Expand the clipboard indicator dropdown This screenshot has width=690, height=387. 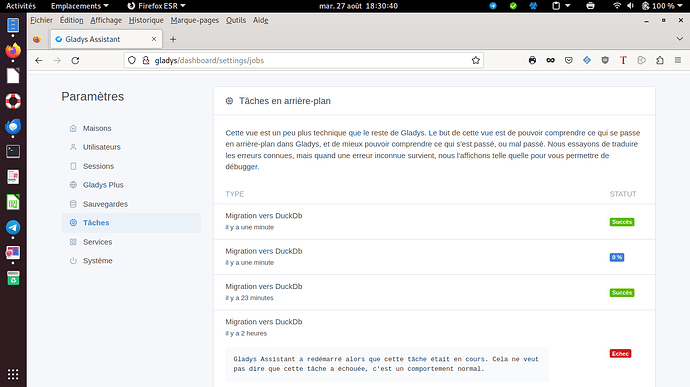click(x=561, y=6)
